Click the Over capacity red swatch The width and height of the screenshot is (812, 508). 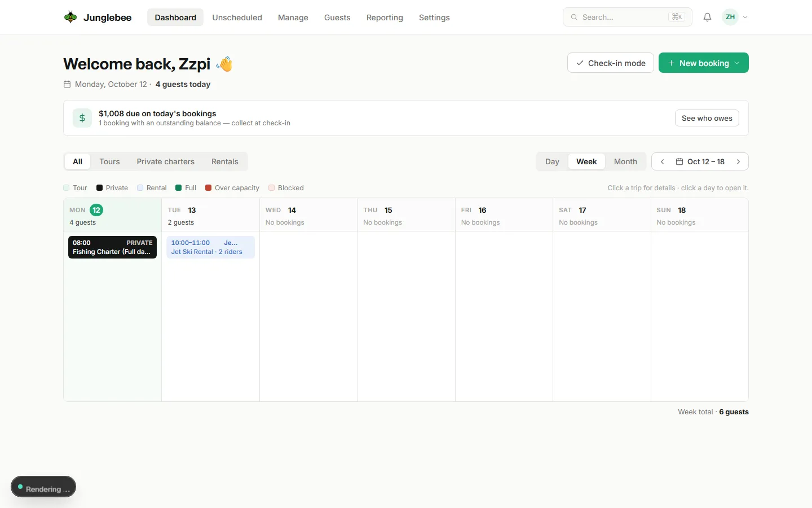click(208, 188)
